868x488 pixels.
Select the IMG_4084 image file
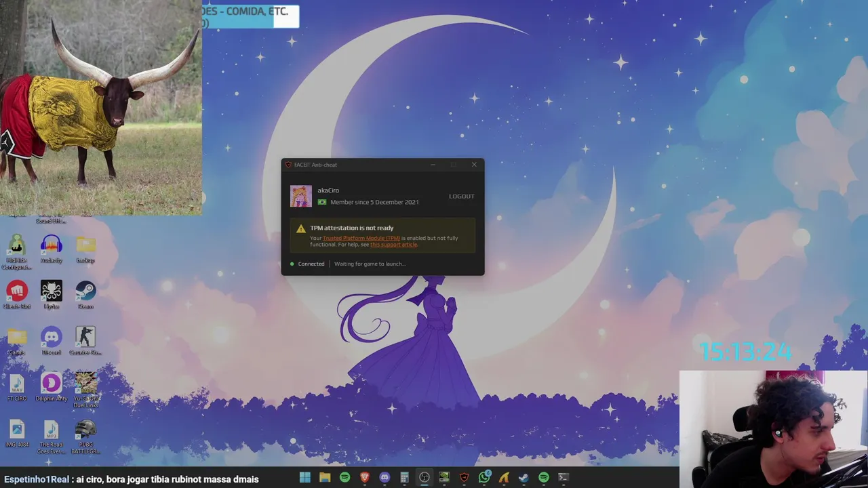[17, 434]
